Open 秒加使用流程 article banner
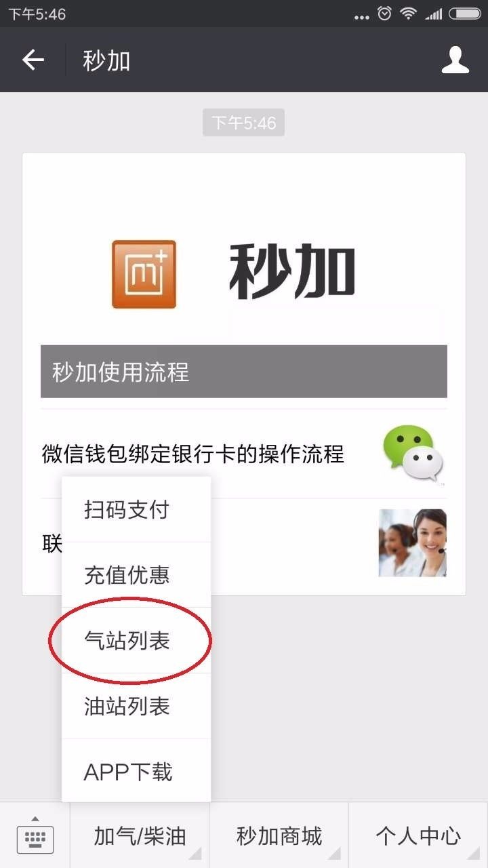This screenshot has height=868, width=488. [x=244, y=372]
